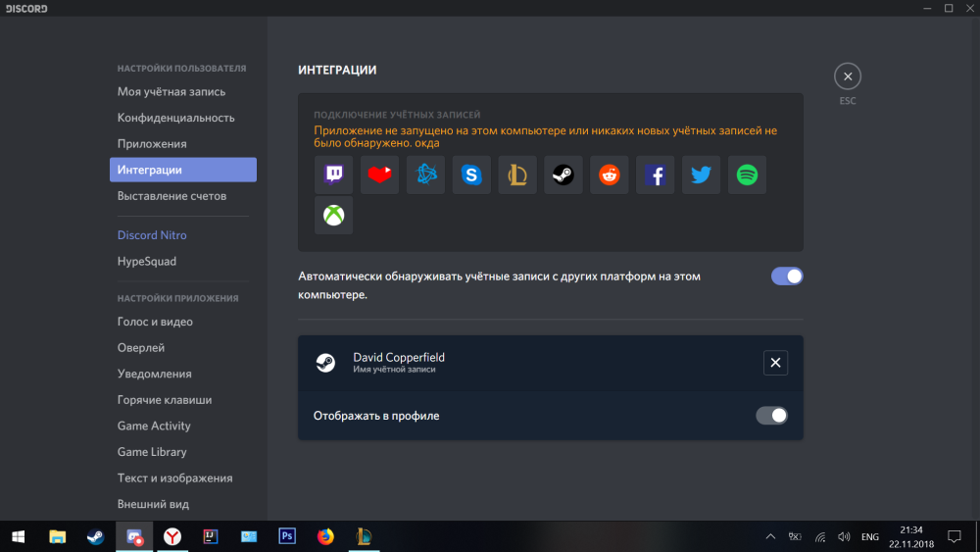Screen dimensions: 980x552
Task: Toggle 'Отображать в профиле' switch
Action: click(x=771, y=416)
